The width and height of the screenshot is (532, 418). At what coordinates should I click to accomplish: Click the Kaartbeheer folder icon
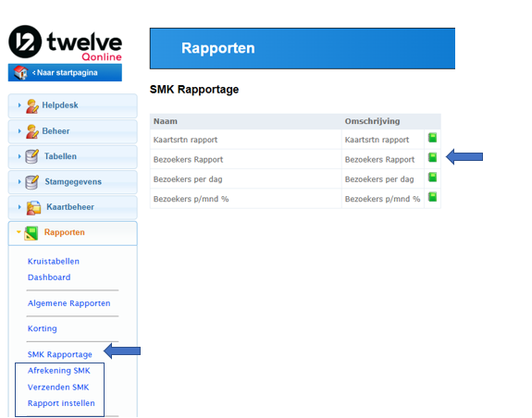coord(33,207)
